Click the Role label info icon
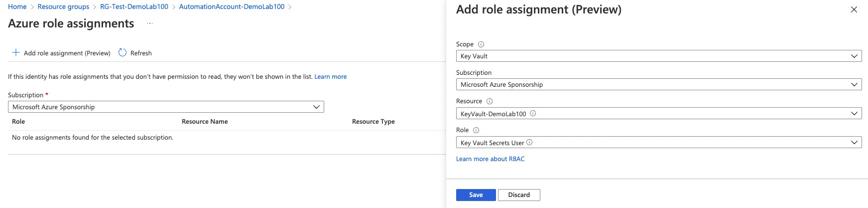 pos(476,130)
